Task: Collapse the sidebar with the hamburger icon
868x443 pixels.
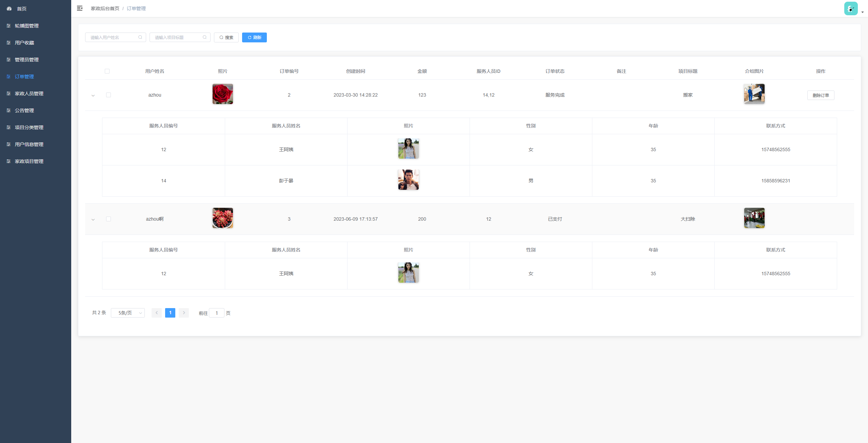Action: [x=80, y=8]
